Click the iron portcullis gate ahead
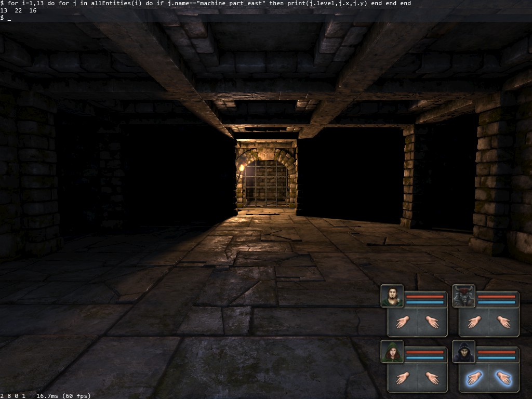Screen dimensions: 532x399 point(267,183)
